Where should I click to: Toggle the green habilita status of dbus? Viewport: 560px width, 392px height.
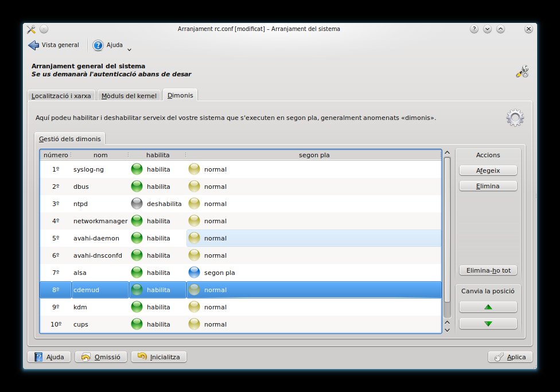[x=137, y=186]
